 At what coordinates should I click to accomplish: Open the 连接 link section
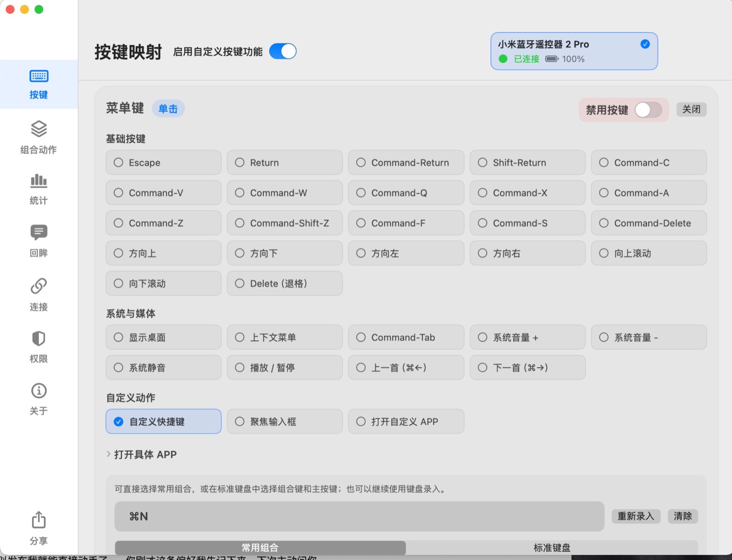coord(39,295)
